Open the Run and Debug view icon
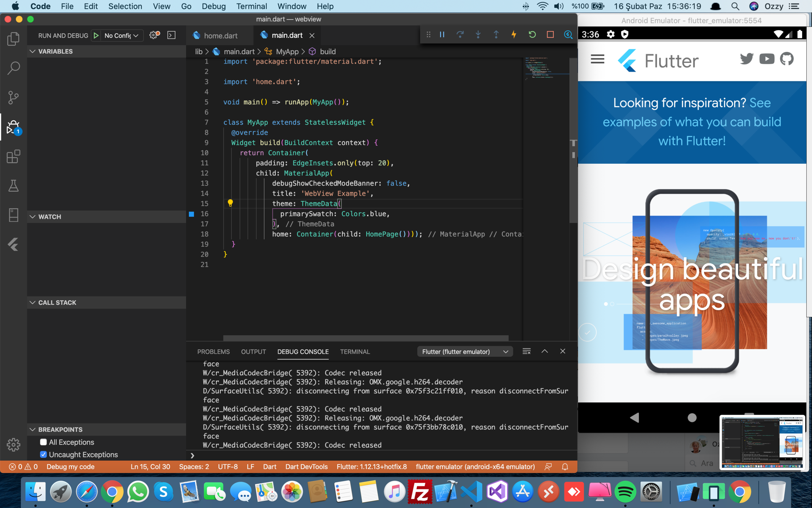 tap(13, 127)
